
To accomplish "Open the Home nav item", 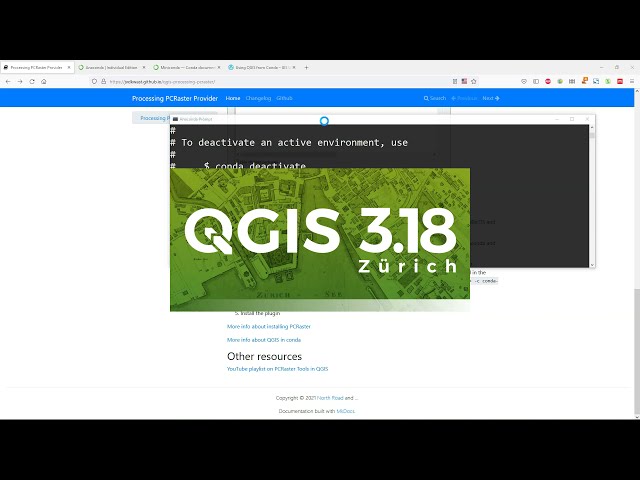I will (233, 98).
